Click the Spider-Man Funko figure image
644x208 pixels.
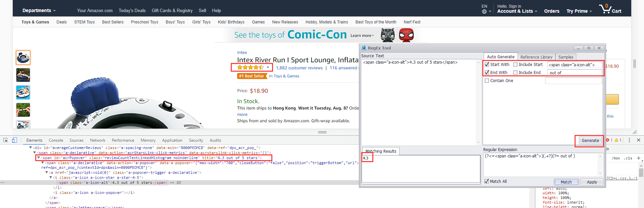[406, 35]
